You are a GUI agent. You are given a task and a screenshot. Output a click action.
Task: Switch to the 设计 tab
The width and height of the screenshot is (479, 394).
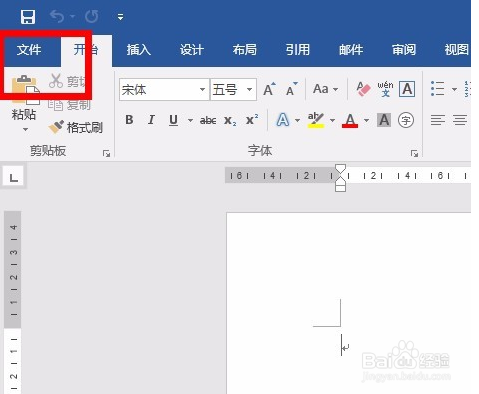coord(192,50)
